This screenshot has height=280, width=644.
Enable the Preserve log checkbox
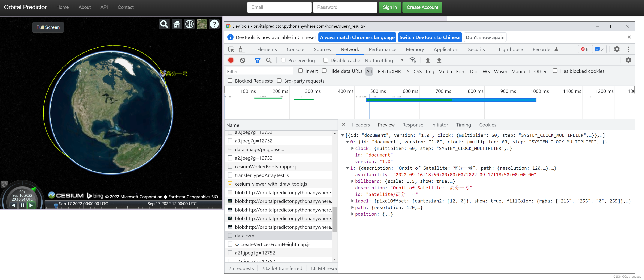283,60
